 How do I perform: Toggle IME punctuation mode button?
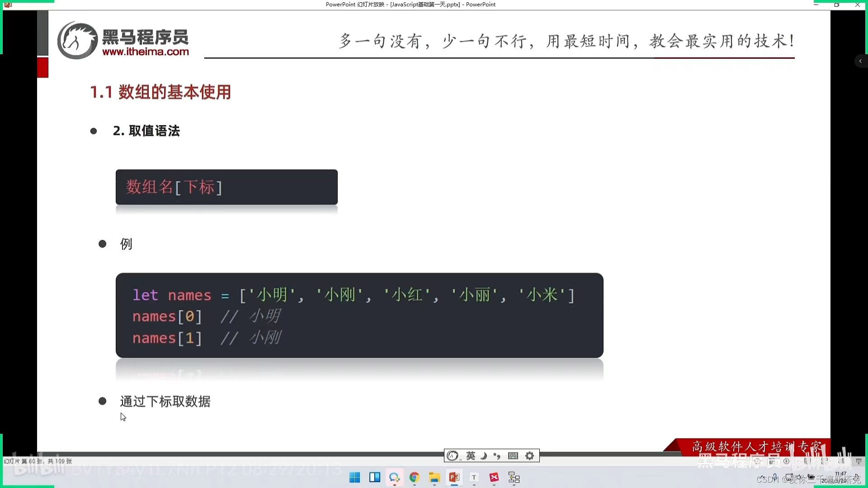[497, 456]
